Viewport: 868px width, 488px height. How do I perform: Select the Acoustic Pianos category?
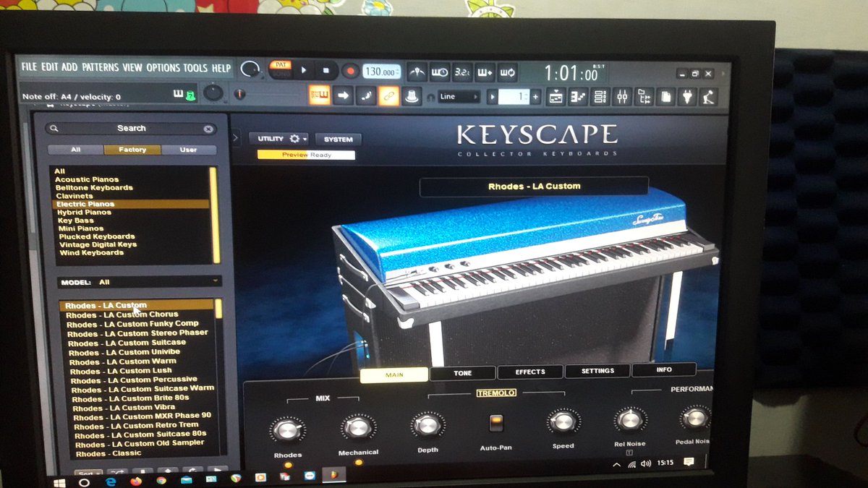coord(87,179)
